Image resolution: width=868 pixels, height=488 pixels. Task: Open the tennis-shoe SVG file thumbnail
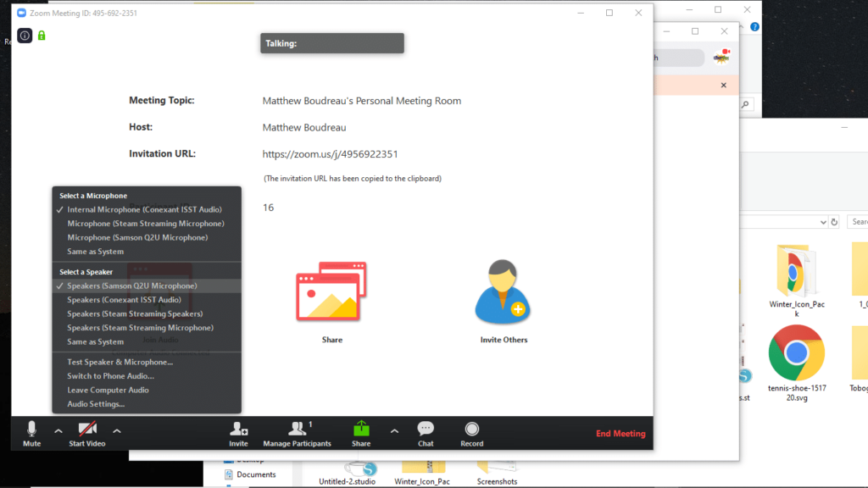[x=796, y=353]
